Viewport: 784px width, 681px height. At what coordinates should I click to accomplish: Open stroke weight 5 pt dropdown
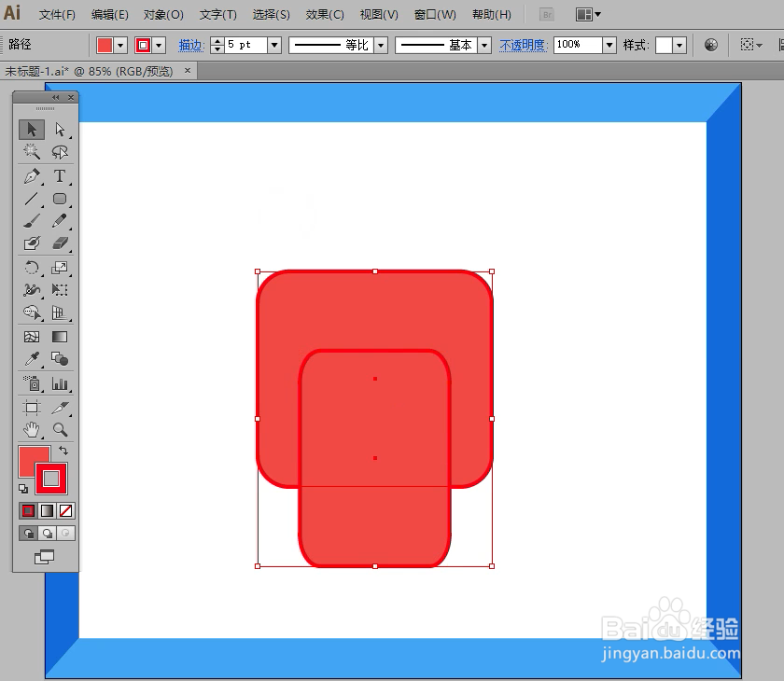(x=274, y=46)
